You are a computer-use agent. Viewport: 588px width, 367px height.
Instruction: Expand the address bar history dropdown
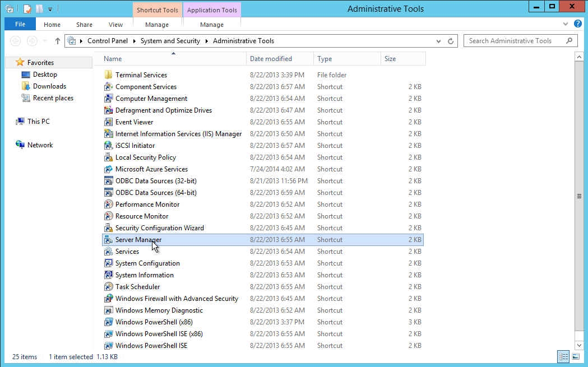point(438,41)
